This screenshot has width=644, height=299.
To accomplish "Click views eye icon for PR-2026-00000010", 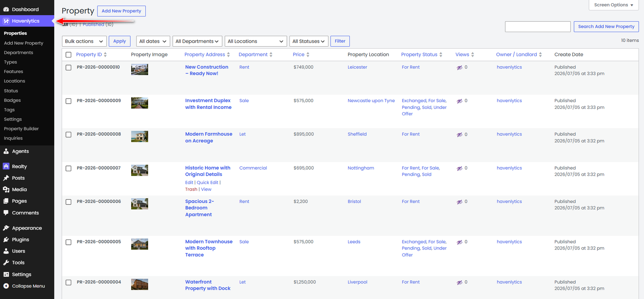I will [x=459, y=68].
